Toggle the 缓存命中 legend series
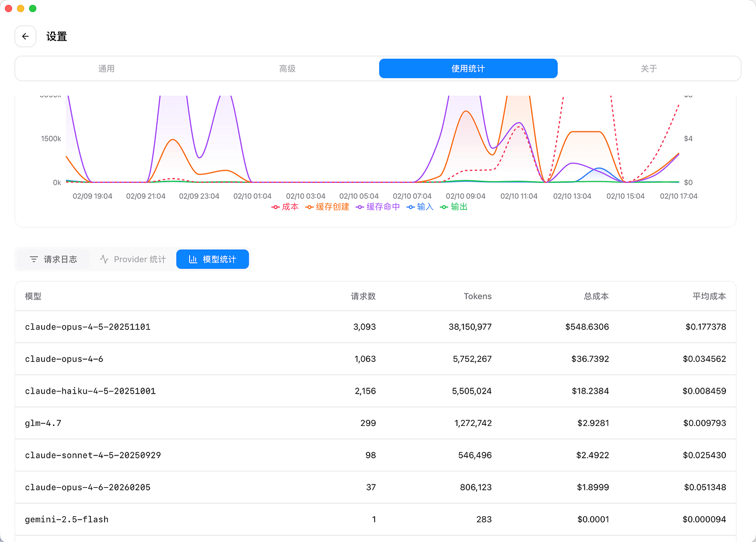Image resolution: width=756 pixels, height=542 pixels. 377,207
